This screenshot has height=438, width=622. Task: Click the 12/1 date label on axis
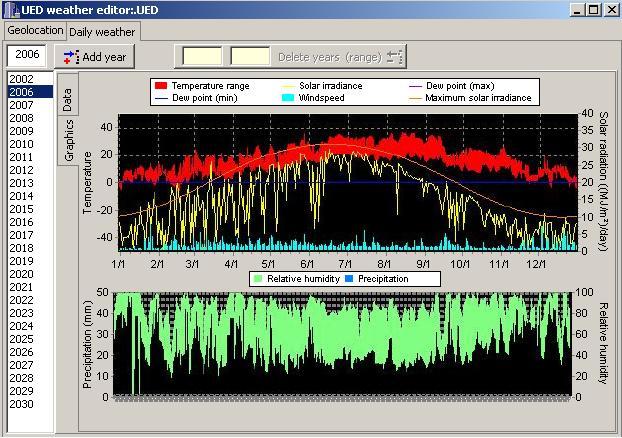pyautogui.click(x=536, y=264)
